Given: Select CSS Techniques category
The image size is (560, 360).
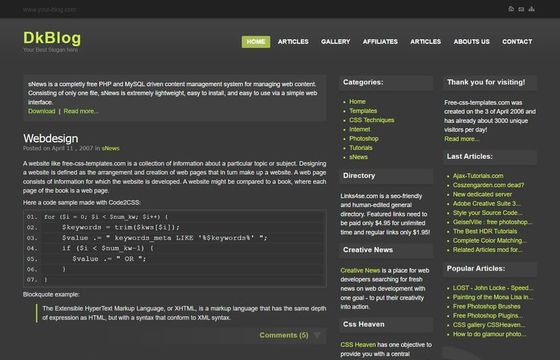Looking at the screenshot, I should pyautogui.click(x=372, y=120).
